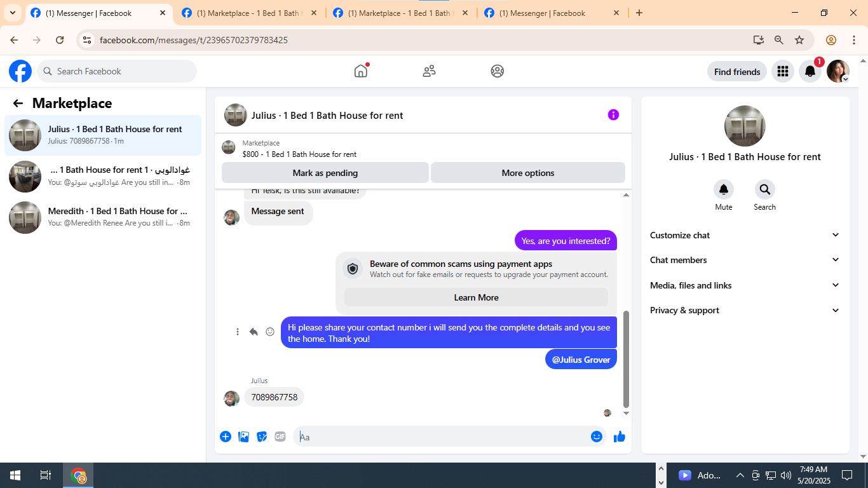Screen dimensions: 868x488
Task: Click the Facebook logo icon
Action: (x=20, y=71)
